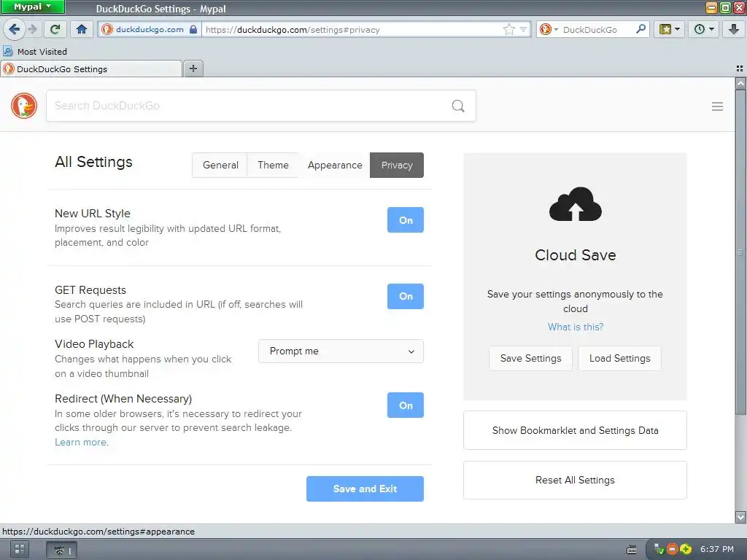Screen dimensions: 747x560
Task: Switch to the Appearance settings tab
Action: (x=335, y=165)
